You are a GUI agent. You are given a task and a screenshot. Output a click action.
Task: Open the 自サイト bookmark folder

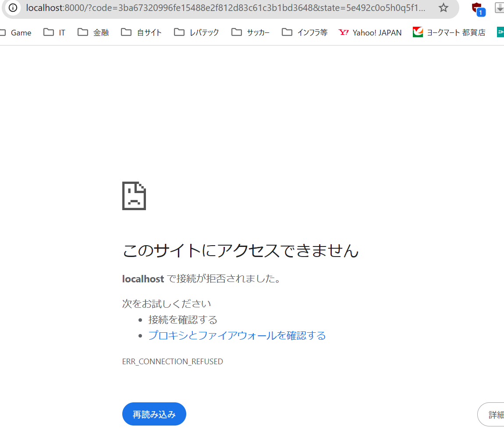point(142,32)
